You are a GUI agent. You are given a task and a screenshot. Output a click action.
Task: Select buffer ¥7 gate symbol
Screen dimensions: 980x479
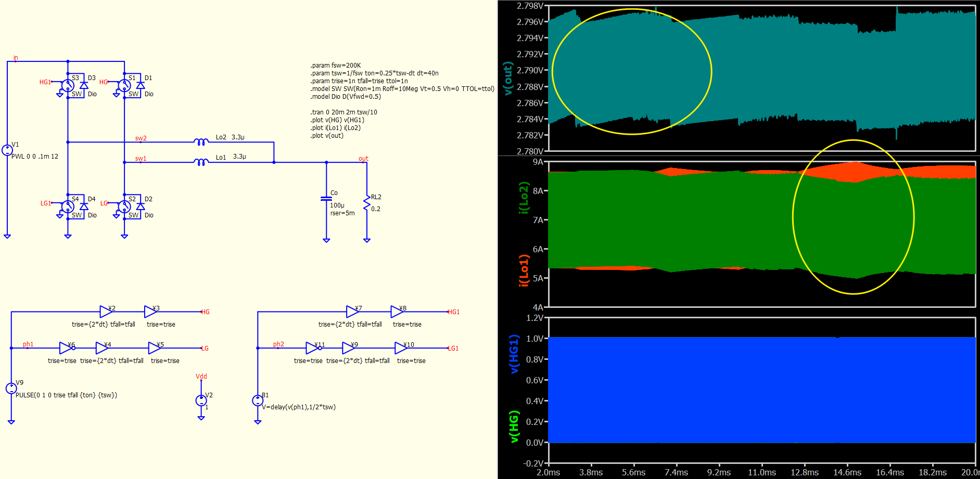pos(353,312)
